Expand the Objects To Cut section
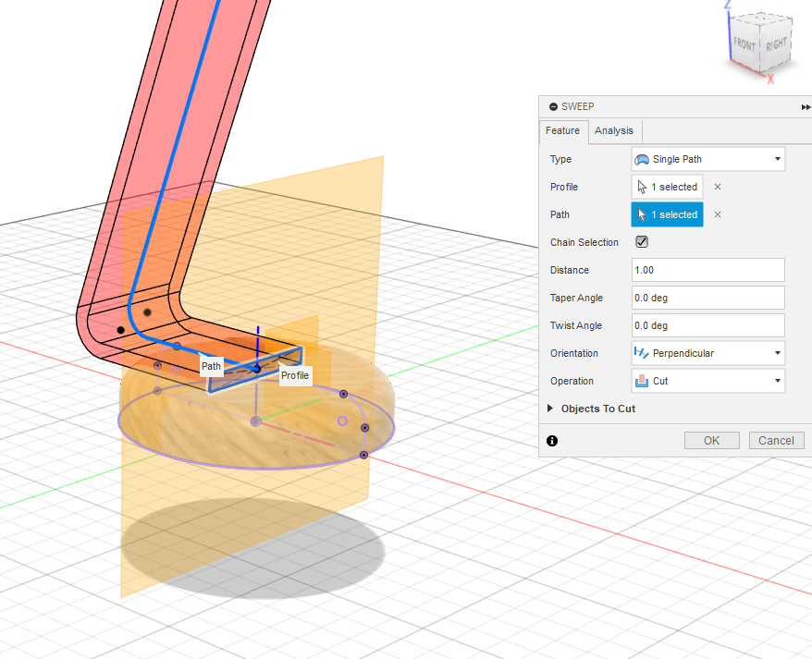Screen dimensions: 812x659 tap(551, 409)
